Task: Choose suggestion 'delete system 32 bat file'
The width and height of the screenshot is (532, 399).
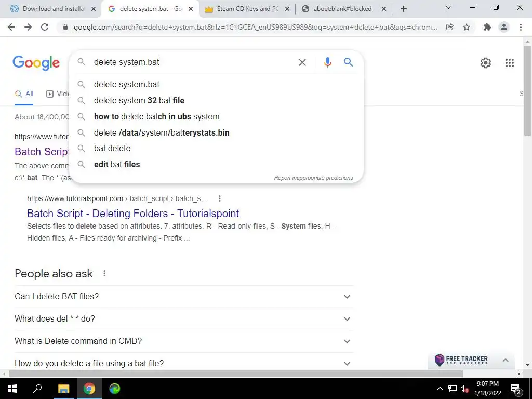Action: tap(217, 100)
